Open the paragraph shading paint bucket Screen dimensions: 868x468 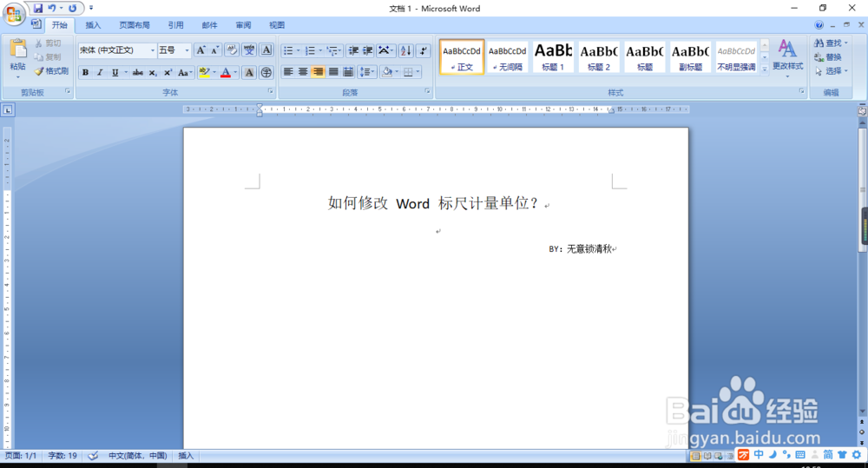pos(387,72)
